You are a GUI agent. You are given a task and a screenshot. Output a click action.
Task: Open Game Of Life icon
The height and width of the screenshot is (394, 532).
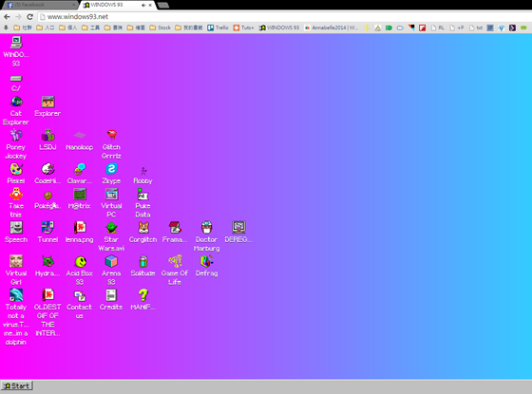pyautogui.click(x=175, y=261)
